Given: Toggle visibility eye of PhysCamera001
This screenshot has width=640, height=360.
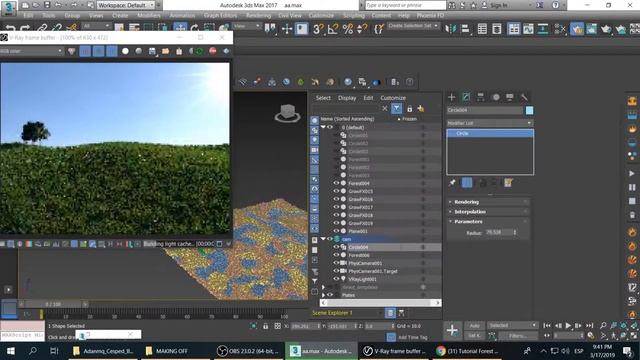Looking at the screenshot, I should click(336, 263).
